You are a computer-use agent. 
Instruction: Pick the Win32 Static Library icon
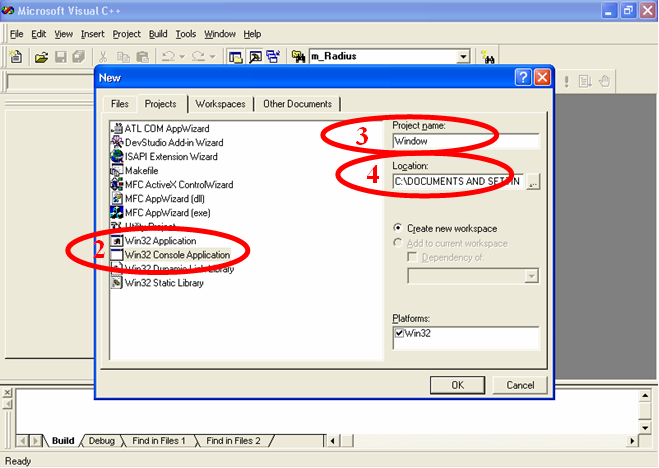coord(118,283)
